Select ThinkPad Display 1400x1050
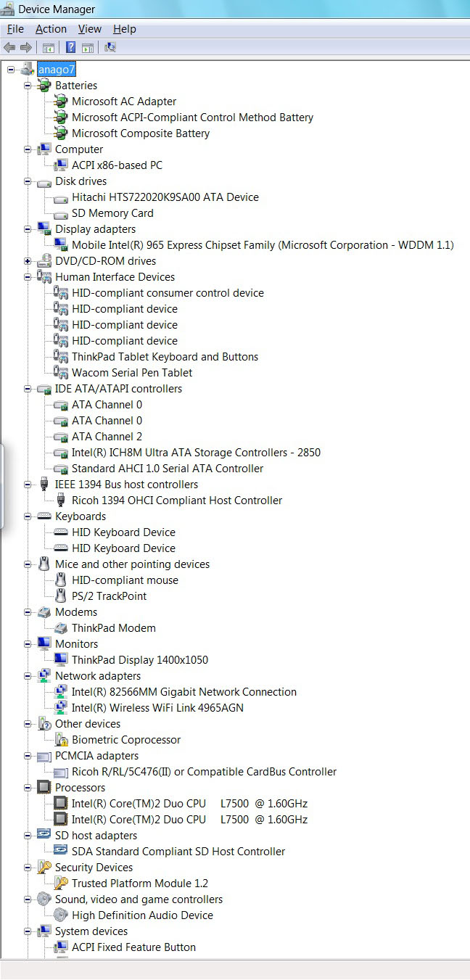 (139, 660)
